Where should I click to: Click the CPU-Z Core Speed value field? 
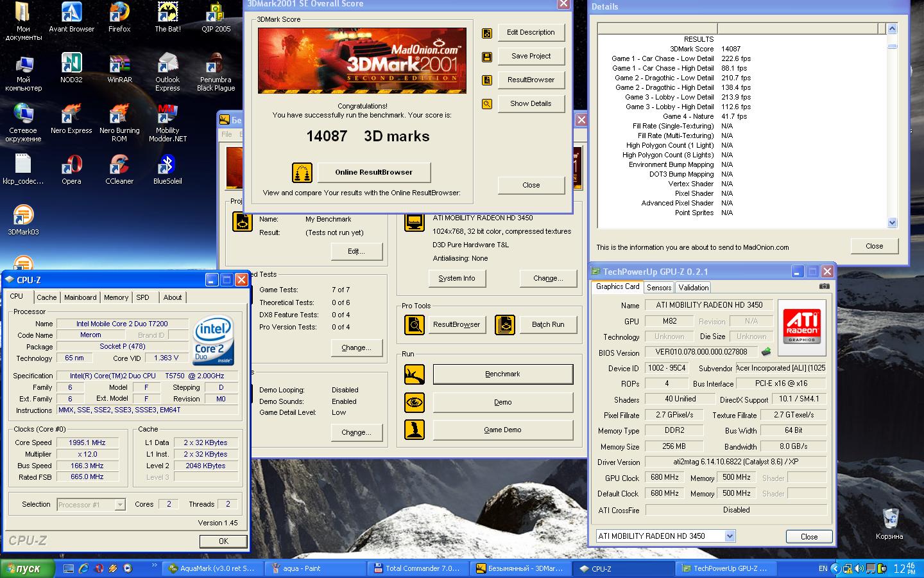point(88,442)
